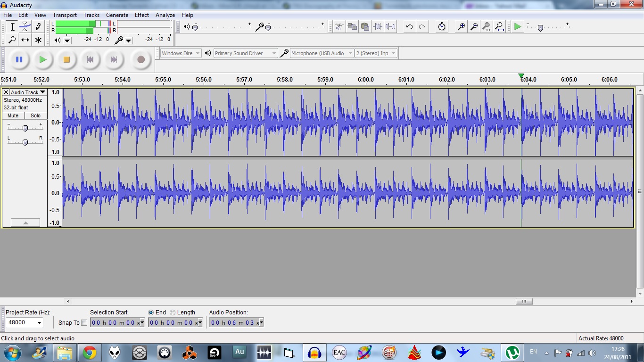Click the horizontal scrollbar thumb
644x362 pixels.
click(524, 301)
